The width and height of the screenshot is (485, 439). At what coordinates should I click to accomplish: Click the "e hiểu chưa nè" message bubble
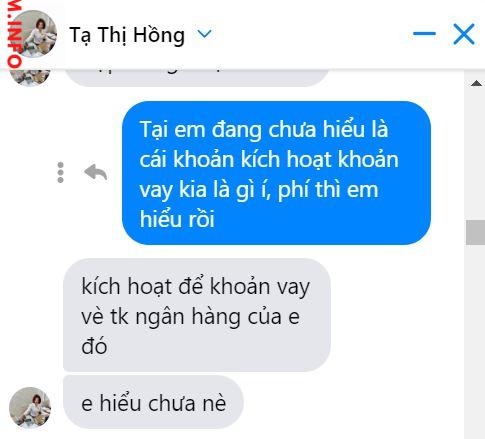coord(153,402)
